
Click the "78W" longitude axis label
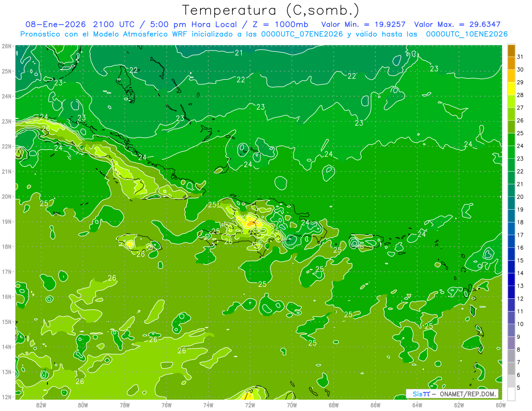125,405
